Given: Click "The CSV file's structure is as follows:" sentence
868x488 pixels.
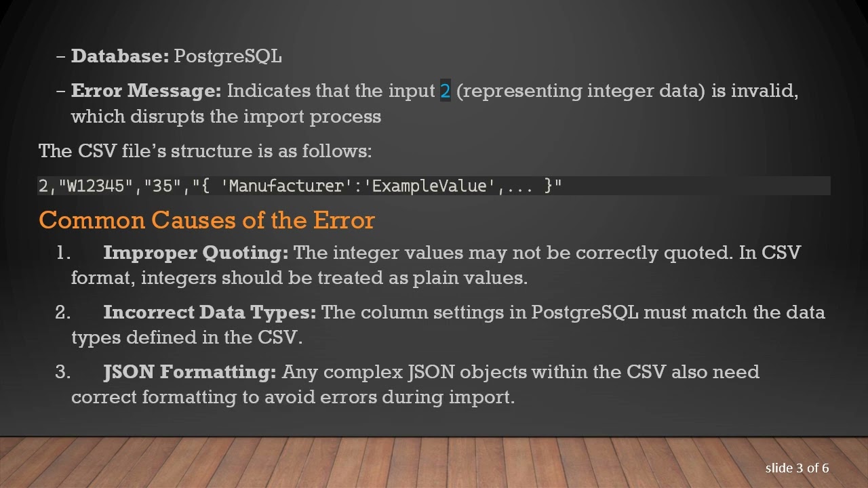Looking at the screenshot, I should tap(205, 150).
